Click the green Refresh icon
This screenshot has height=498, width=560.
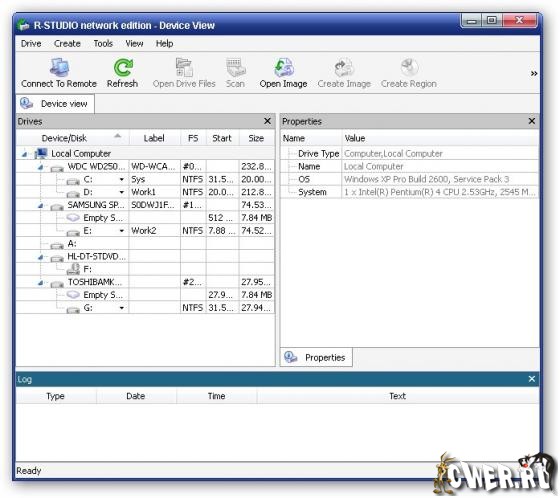click(x=123, y=67)
